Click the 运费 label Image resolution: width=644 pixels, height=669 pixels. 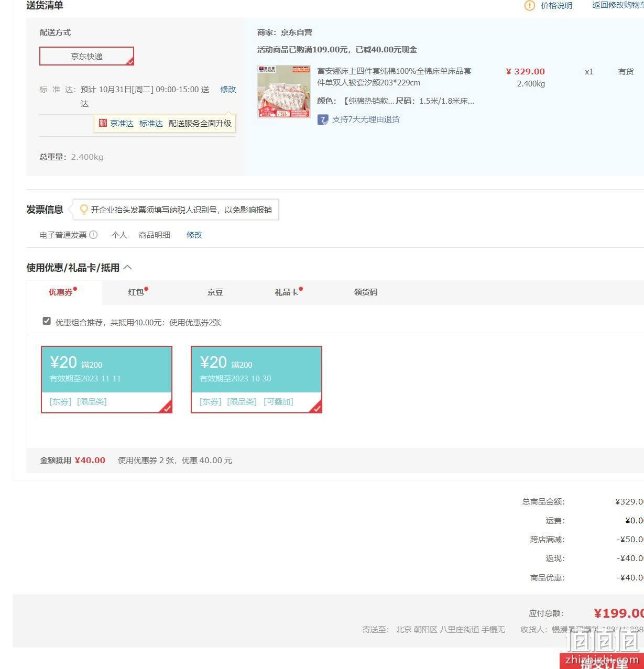click(555, 521)
